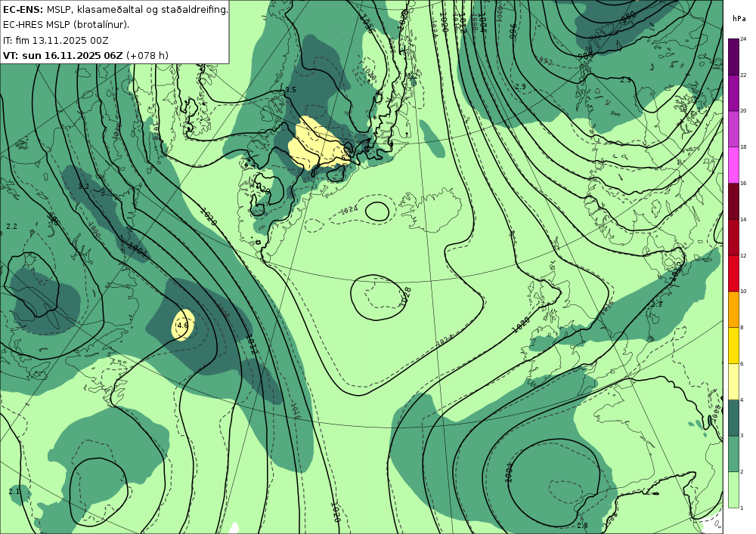Click the '1028' isobar label on the high
Image resolution: width=756 pixels, height=534 pixels.
tap(407, 295)
